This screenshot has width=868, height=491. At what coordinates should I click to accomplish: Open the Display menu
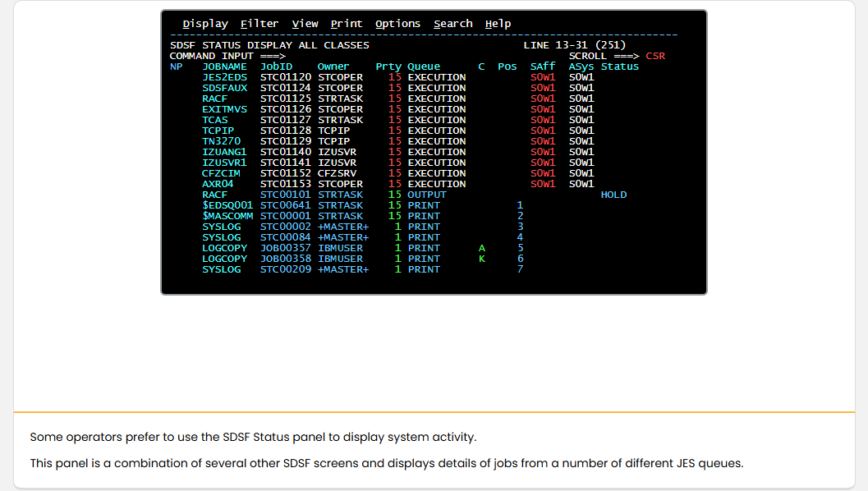click(205, 24)
